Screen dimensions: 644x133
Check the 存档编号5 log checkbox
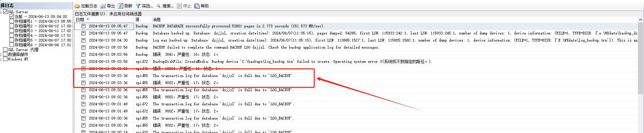point(12,40)
